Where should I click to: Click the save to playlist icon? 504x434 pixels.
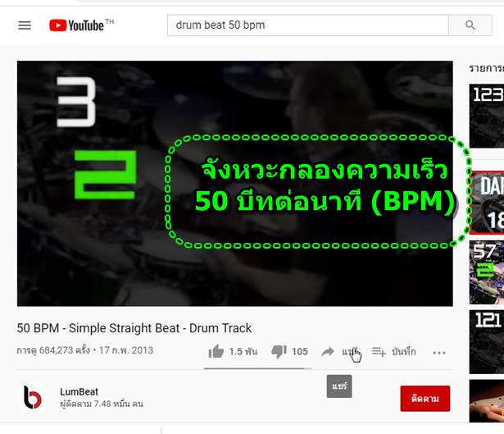coord(379,352)
